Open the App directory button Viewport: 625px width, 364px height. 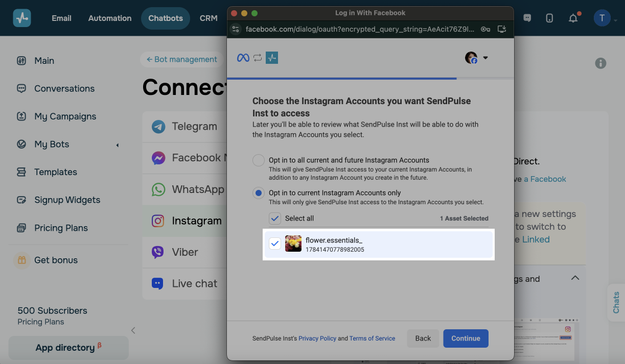[68, 348]
